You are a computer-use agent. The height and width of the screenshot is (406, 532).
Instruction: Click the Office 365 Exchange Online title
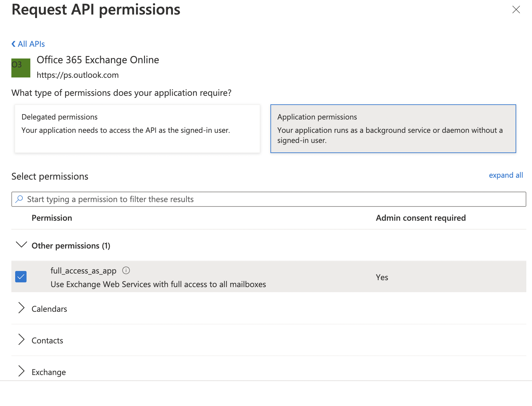(98, 60)
